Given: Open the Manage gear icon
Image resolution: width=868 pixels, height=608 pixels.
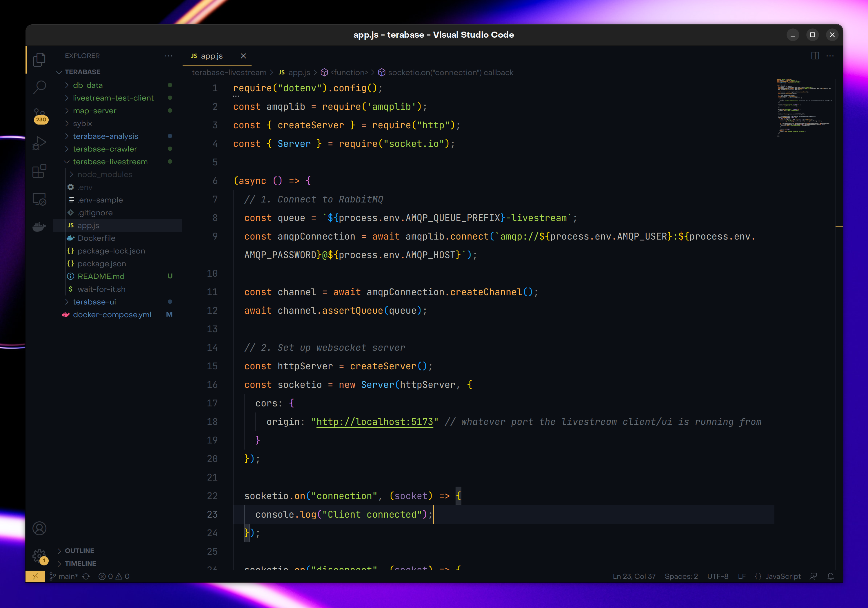Looking at the screenshot, I should (40, 556).
